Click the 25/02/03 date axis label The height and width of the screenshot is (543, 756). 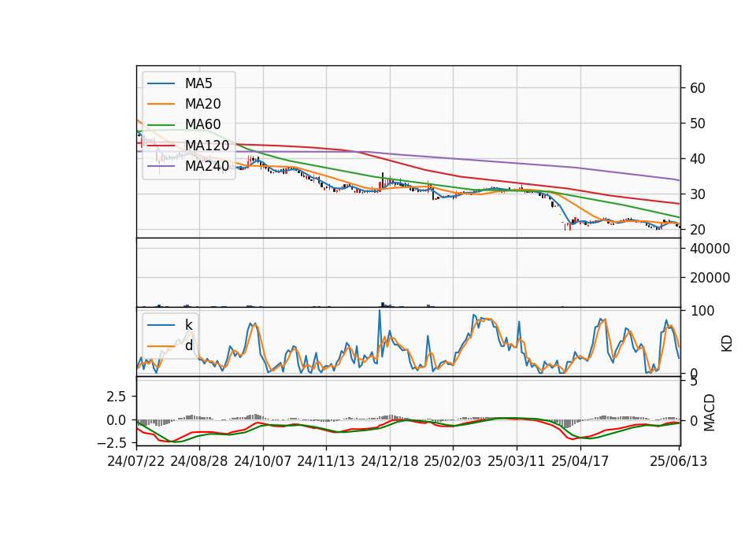(x=452, y=461)
